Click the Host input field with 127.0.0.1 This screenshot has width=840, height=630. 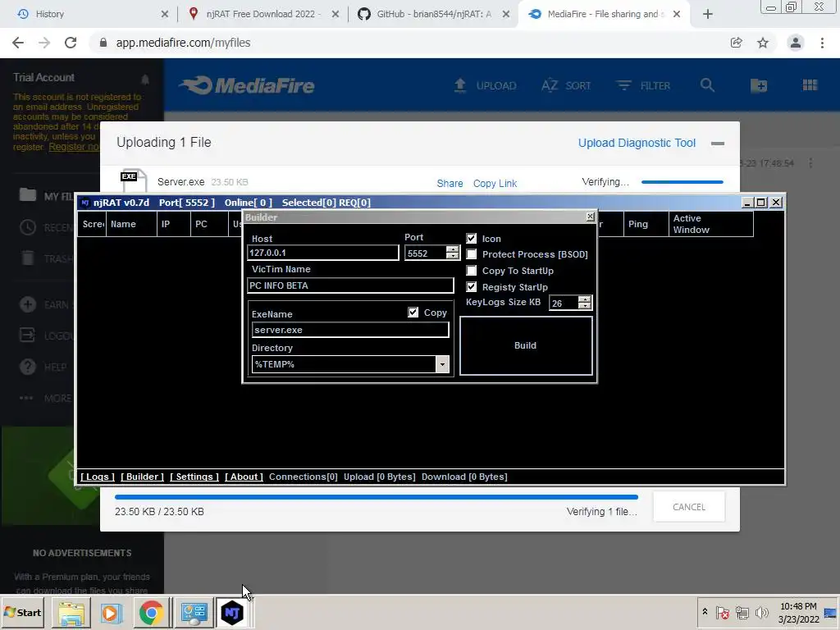tap(323, 253)
